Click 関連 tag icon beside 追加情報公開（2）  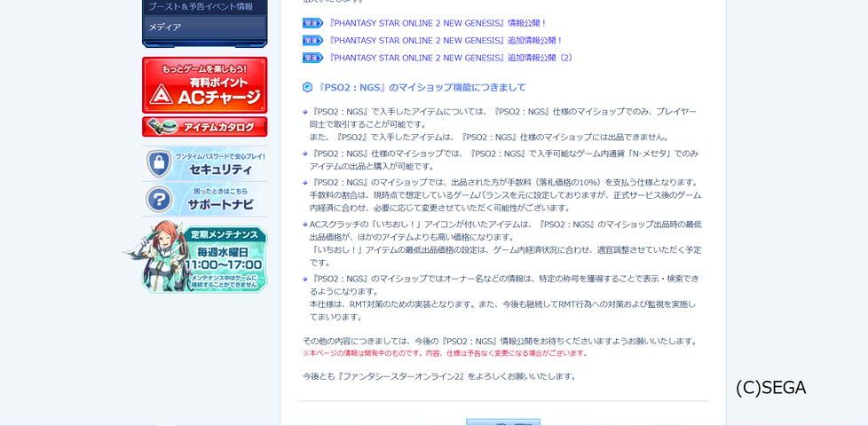pos(312,58)
